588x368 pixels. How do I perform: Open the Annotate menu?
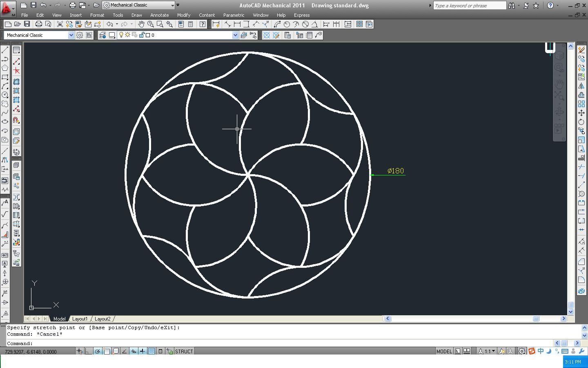pos(159,15)
